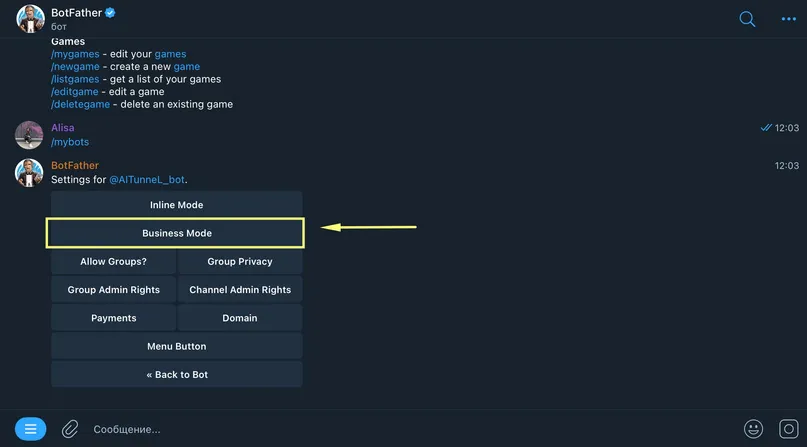This screenshot has height=447, width=807.
Task: Open Domain settings
Action: coord(240,318)
